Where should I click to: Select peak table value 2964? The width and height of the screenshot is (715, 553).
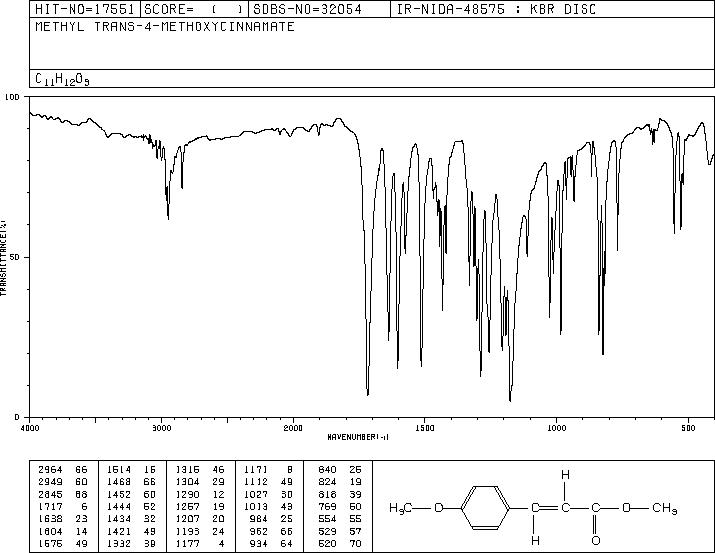pos(51,470)
